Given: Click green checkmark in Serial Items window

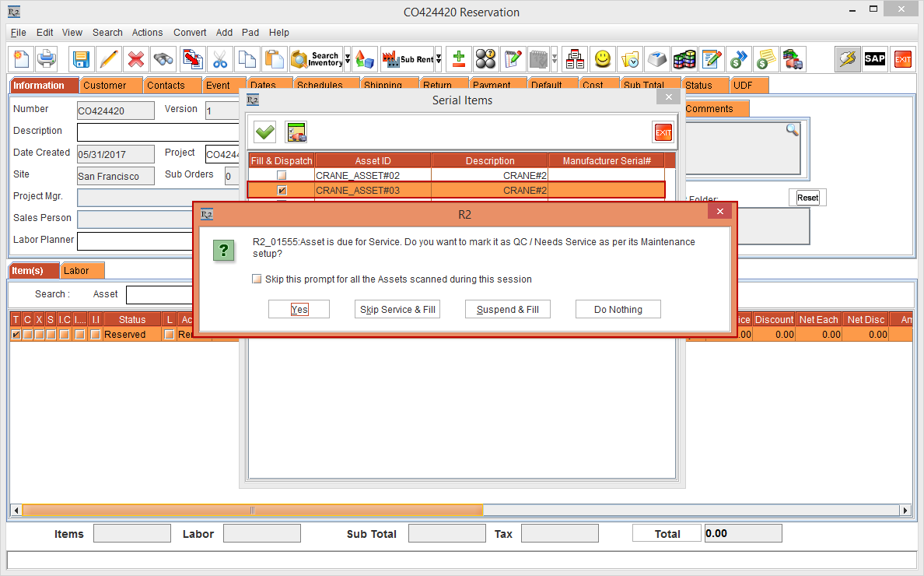Looking at the screenshot, I should pyautogui.click(x=265, y=132).
